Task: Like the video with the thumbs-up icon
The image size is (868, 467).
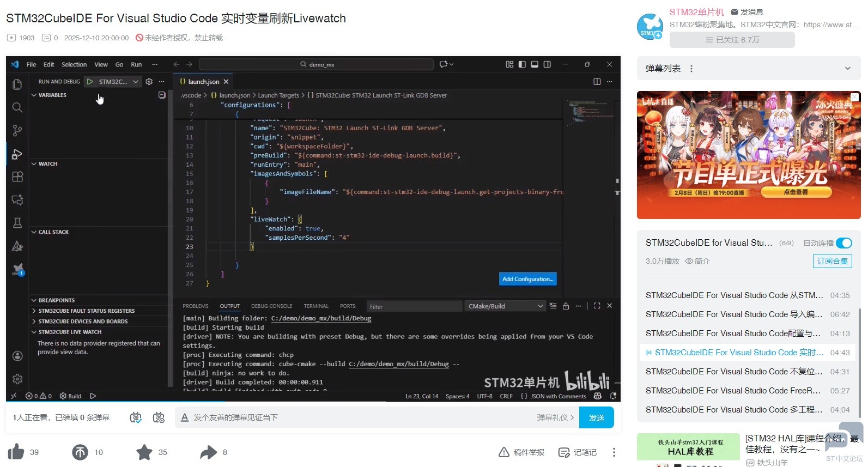Action: [x=16, y=452]
